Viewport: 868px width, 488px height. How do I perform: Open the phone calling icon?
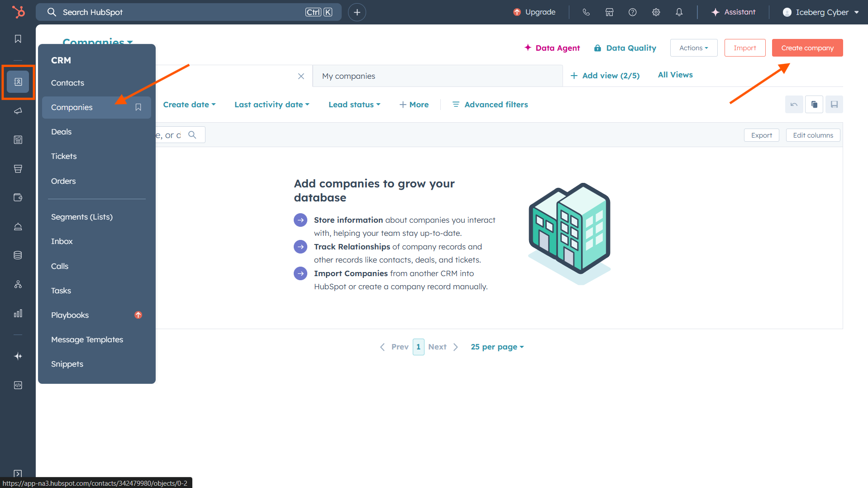pos(586,12)
